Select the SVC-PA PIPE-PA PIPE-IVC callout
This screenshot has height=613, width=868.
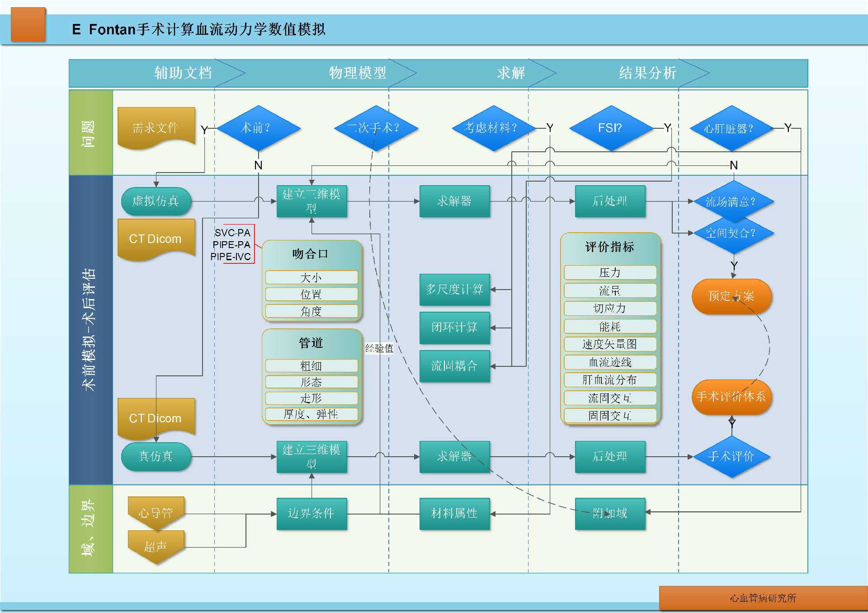[x=232, y=244]
